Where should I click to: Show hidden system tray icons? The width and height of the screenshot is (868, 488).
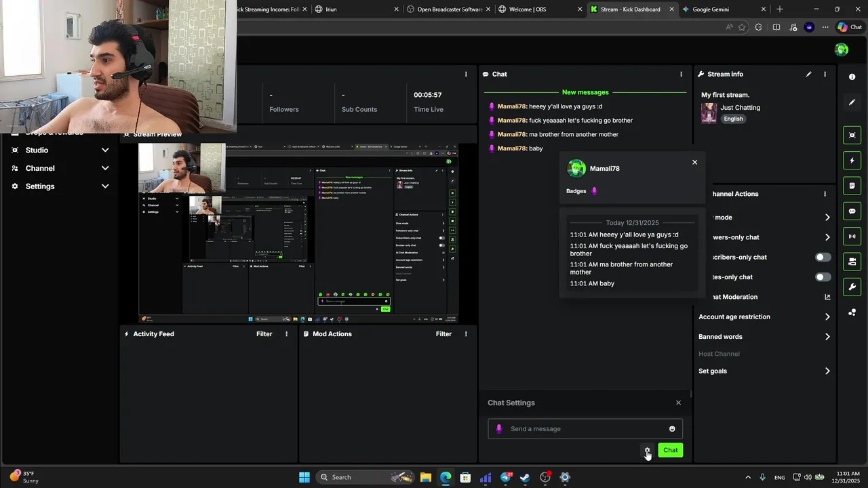(x=748, y=477)
